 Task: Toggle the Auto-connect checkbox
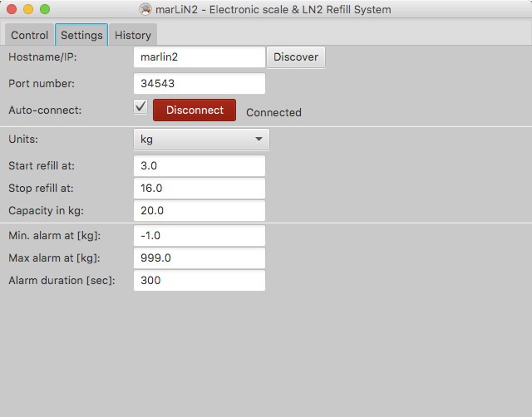tap(140, 107)
